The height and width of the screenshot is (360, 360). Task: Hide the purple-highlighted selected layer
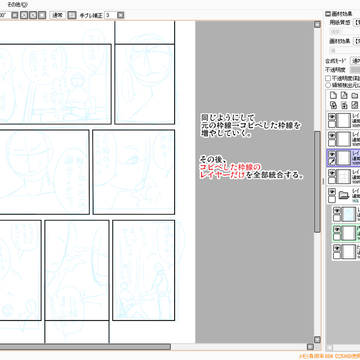[x=332, y=154]
